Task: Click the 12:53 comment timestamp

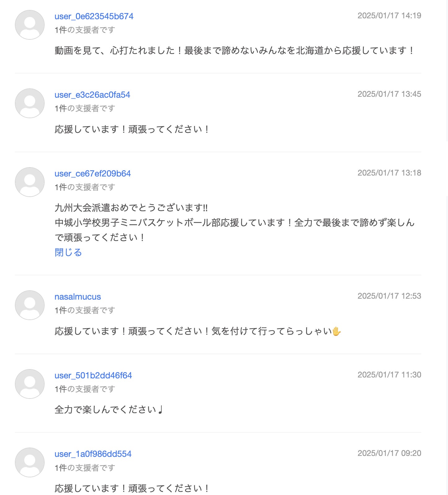Action: point(389,296)
